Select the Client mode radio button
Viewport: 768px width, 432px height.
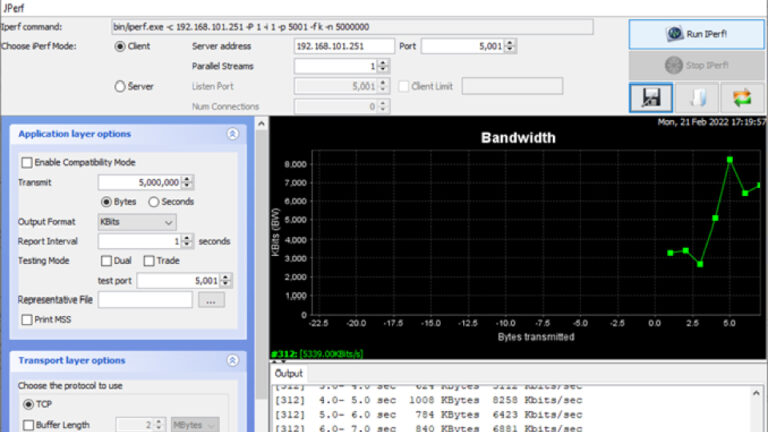[120, 47]
